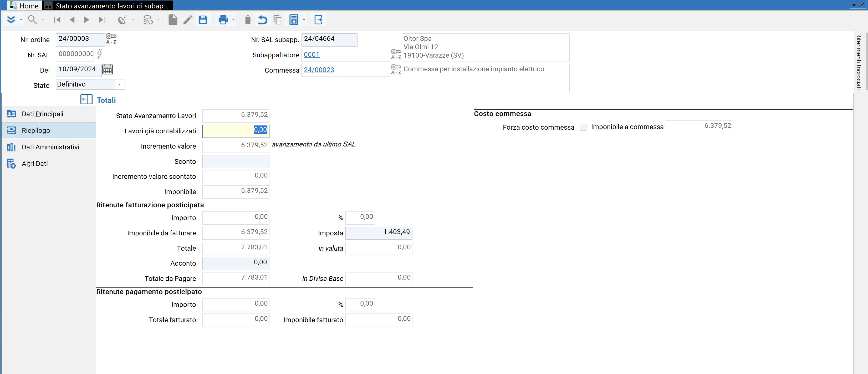
Task: Go to the first record
Action: [x=57, y=20]
